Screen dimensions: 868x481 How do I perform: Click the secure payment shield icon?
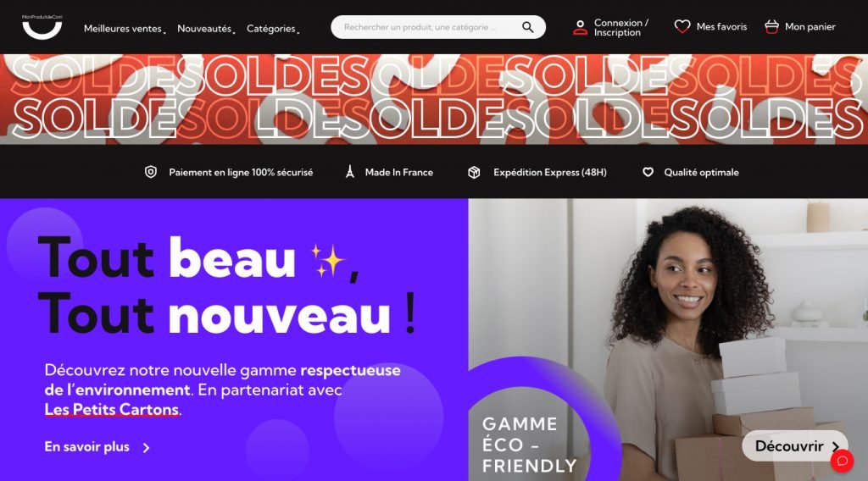click(151, 172)
